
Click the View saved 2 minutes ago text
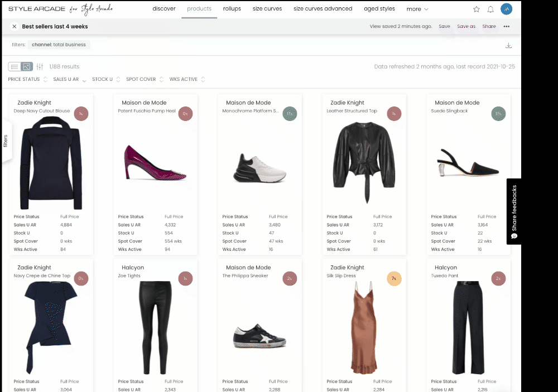click(x=401, y=26)
